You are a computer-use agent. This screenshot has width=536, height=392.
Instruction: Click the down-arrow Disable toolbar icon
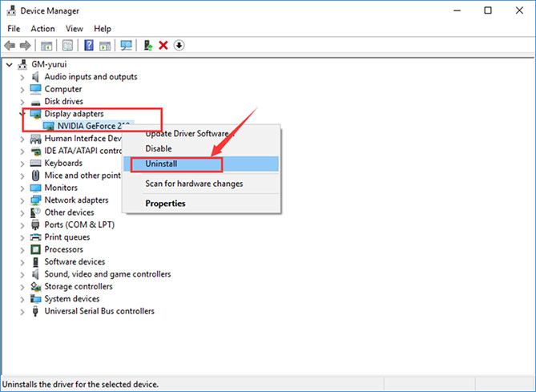[179, 46]
